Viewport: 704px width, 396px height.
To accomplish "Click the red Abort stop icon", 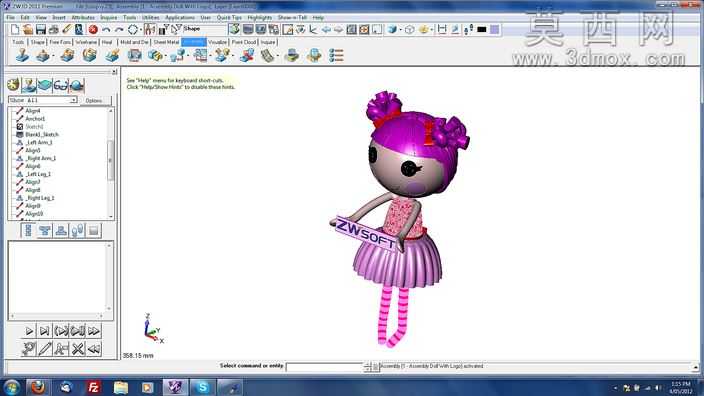I will coord(93,30).
